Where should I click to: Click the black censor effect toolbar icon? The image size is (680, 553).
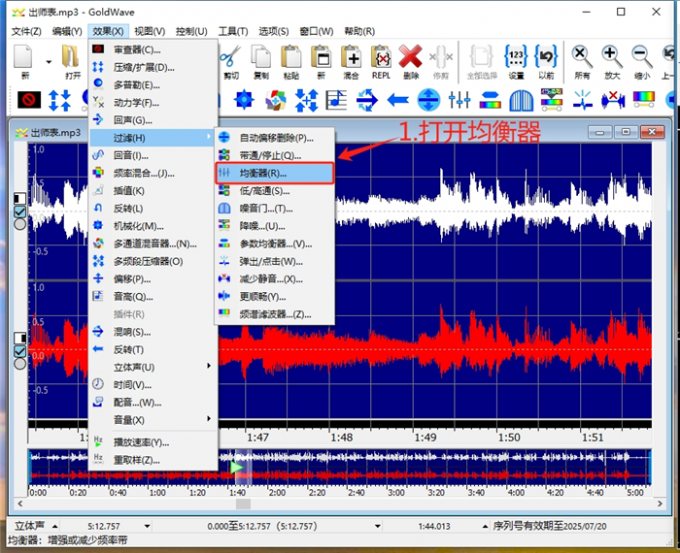pyautogui.click(x=29, y=100)
